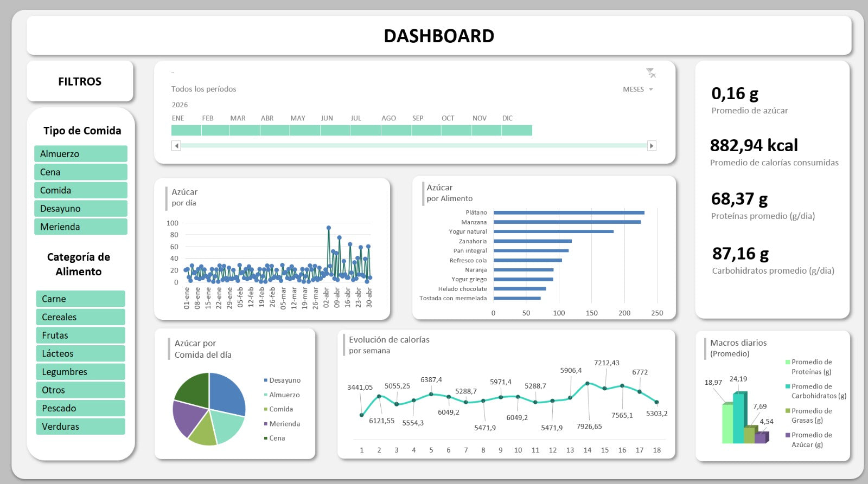Click the Refresco cola label
Image resolution: width=868 pixels, height=484 pixels.
click(468, 261)
